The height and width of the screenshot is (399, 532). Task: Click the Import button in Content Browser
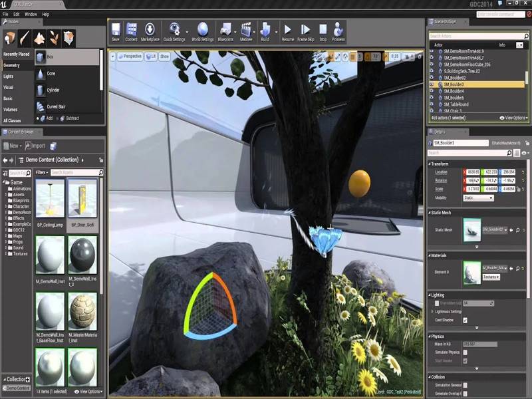click(37, 146)
